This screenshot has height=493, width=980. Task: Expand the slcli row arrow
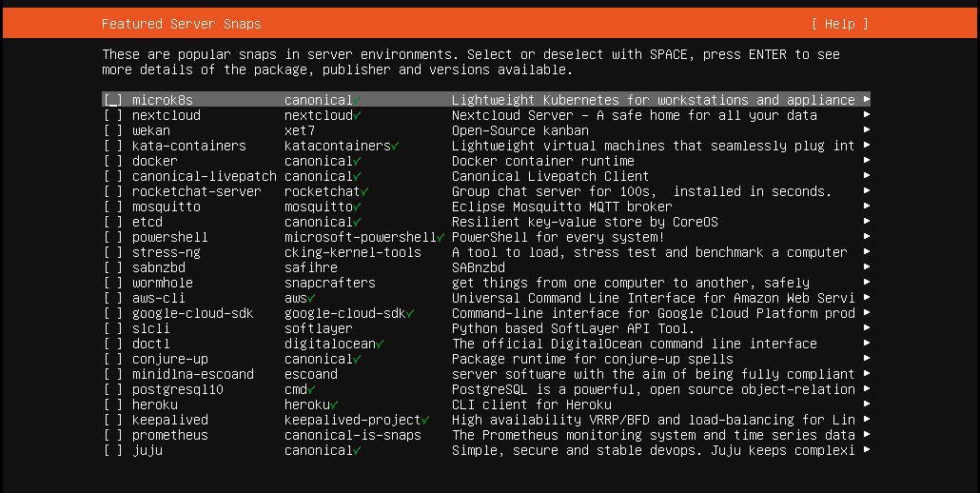tap(866, 328)
